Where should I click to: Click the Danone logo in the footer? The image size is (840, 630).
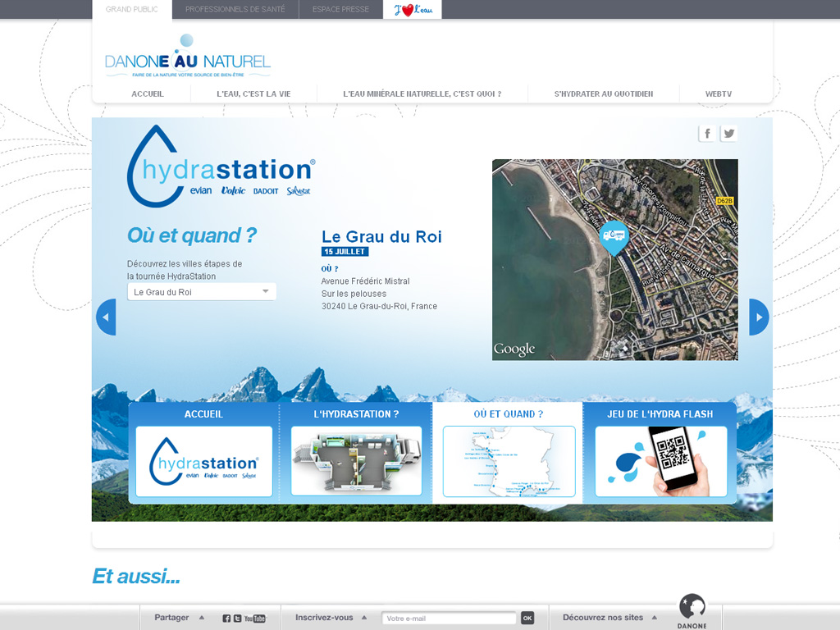click(692, 611)
